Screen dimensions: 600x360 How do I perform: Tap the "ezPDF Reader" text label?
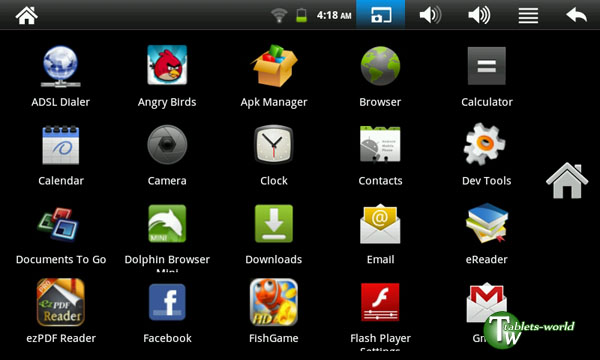(x=61, y=338)
